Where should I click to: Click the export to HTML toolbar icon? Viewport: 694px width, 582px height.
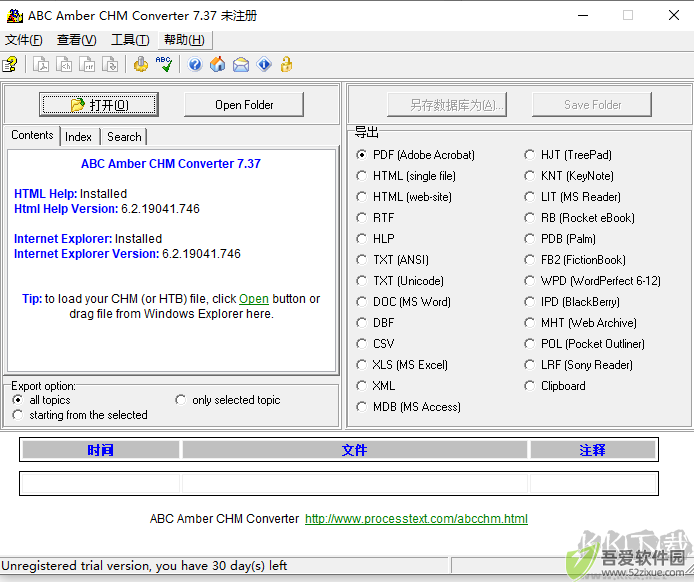click(64, 65)
